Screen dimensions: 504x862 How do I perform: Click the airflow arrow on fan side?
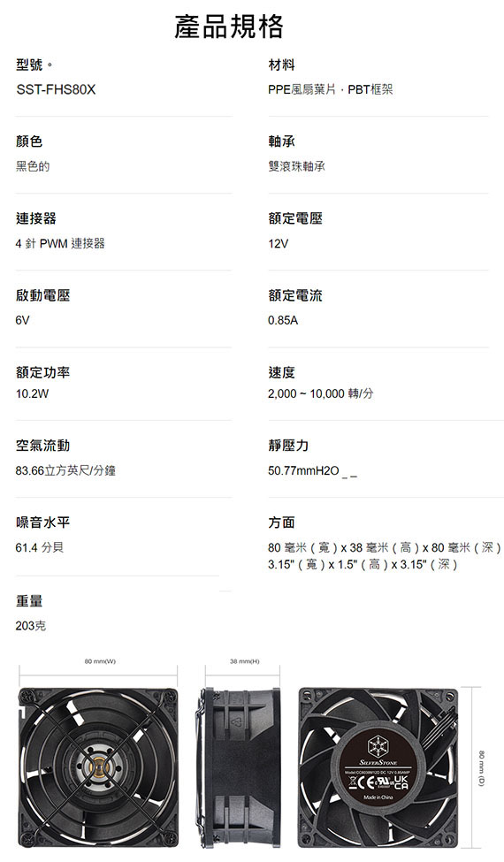tap(237, 721)
